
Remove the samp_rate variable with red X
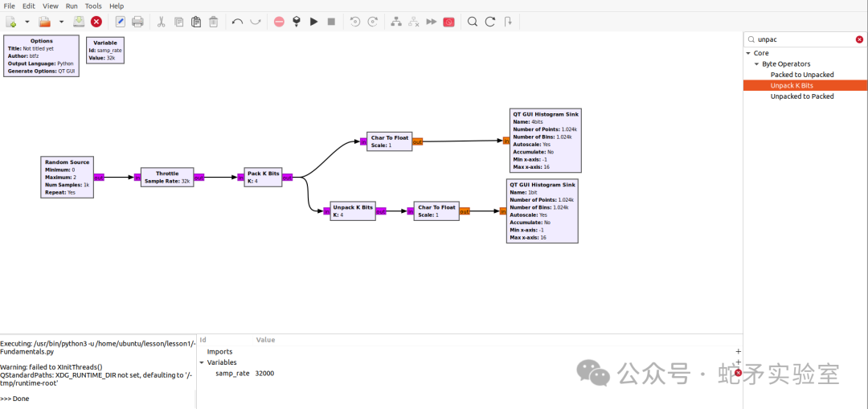point(738,373)
